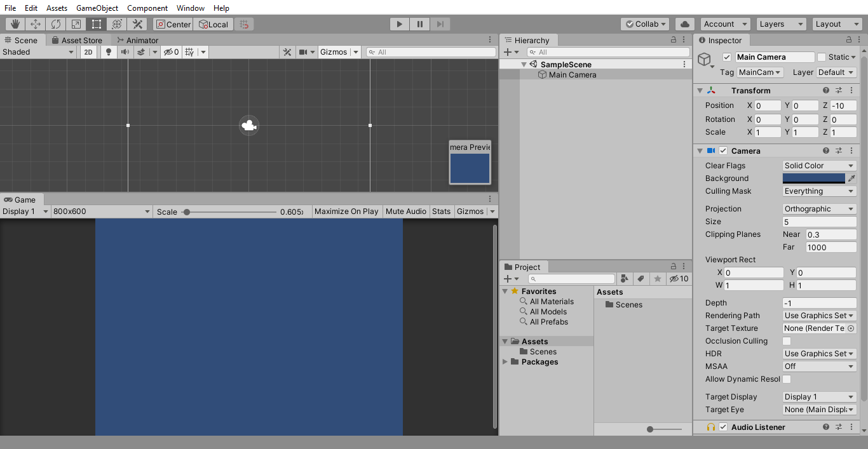Lock the Hierarchy panel

point(674,39)
